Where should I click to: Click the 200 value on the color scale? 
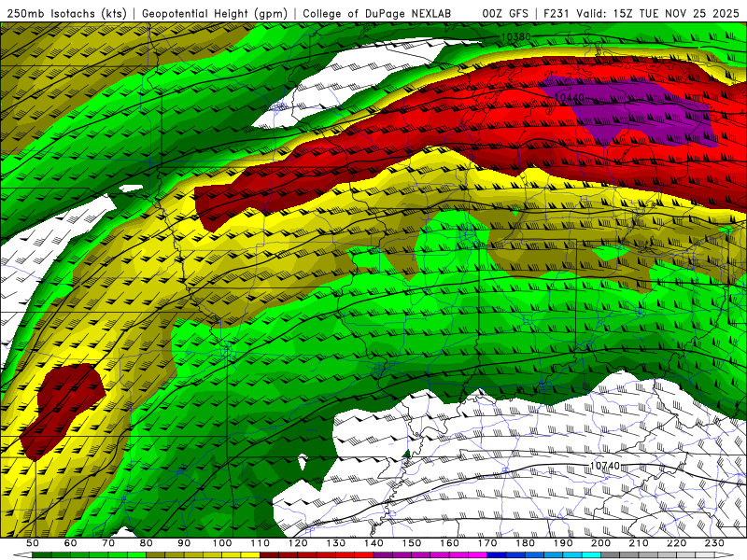point(600,543)
